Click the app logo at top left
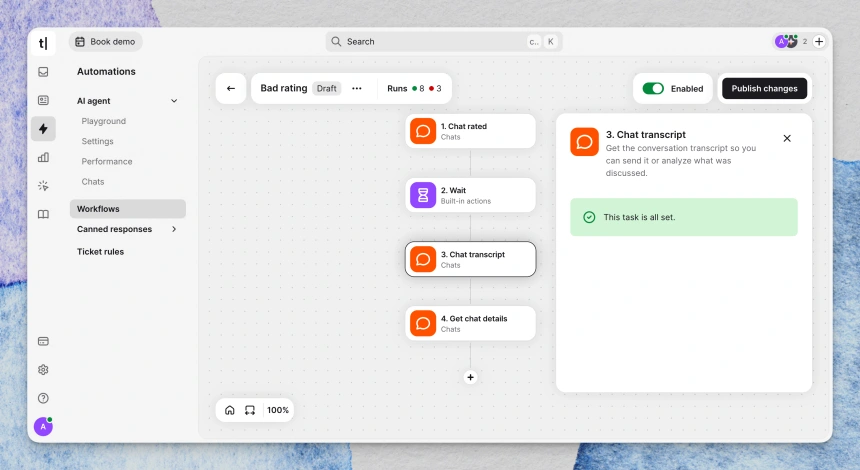860x470 pixels. pos(43,43)
